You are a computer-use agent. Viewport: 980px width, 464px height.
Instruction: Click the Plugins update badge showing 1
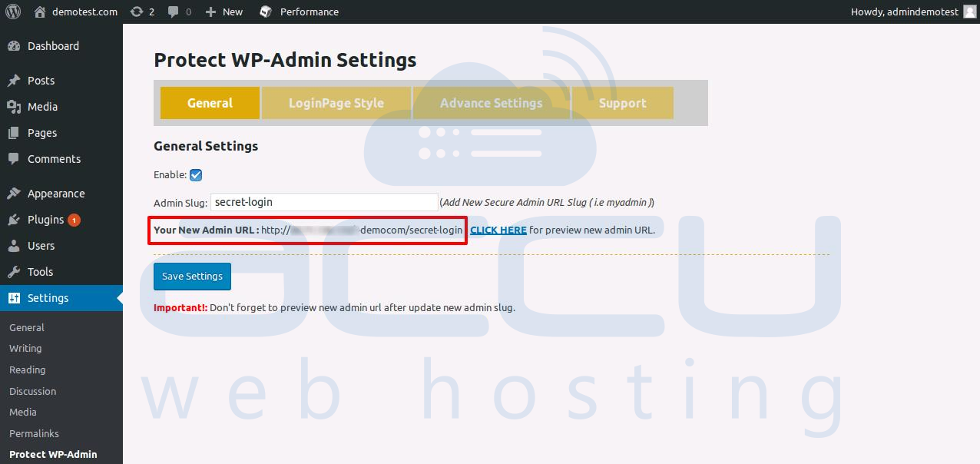[74, 220]
